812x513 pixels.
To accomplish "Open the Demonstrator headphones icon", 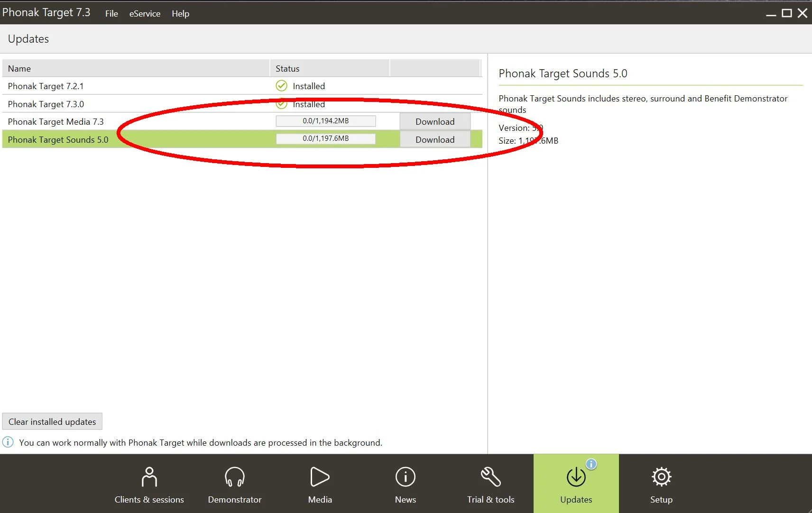I will pos(234,477).
